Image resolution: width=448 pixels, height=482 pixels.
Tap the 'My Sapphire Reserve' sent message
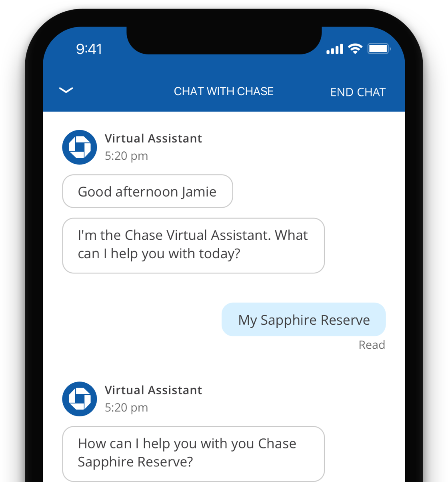304,319
